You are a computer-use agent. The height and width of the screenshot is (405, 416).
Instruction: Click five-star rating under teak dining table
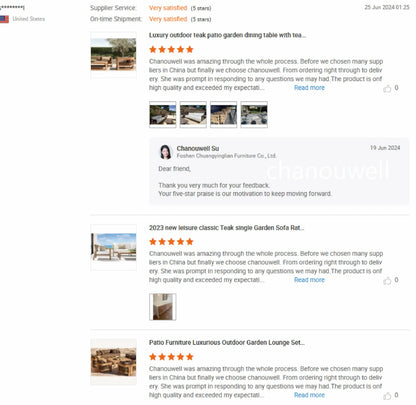171,50
